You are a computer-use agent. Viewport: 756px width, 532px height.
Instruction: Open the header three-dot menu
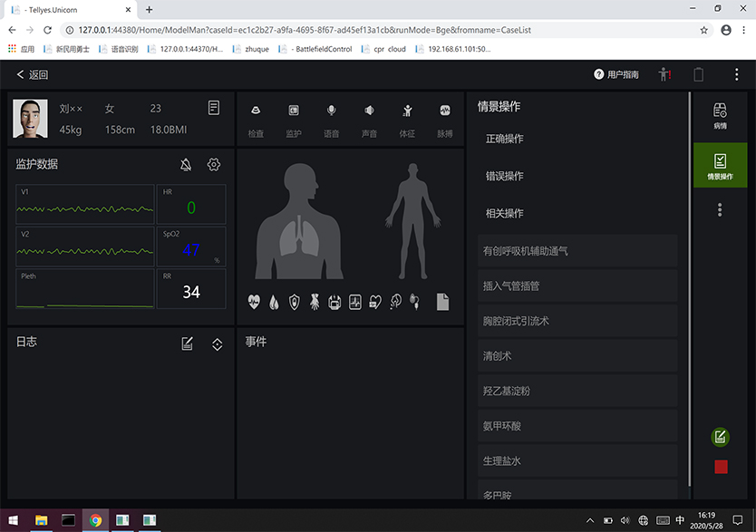736,74
